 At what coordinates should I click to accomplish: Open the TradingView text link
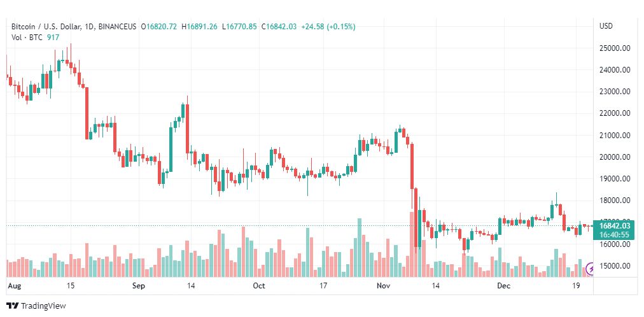pos(43,306)
